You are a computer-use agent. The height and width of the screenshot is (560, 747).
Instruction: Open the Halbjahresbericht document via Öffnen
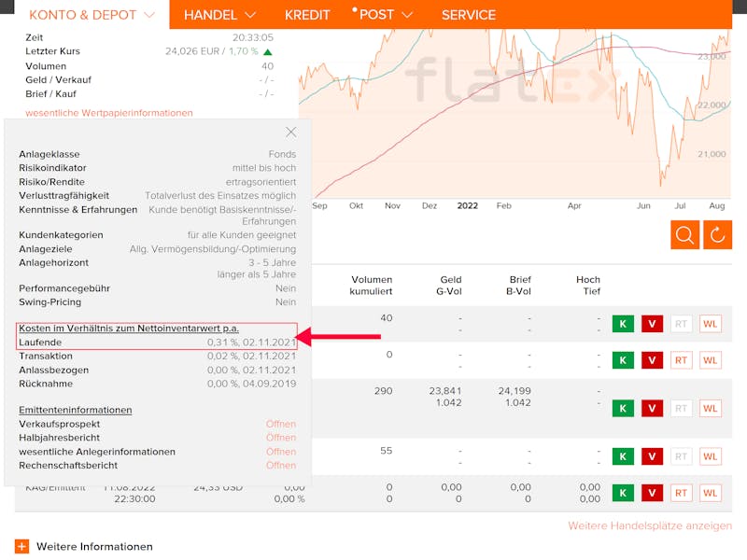[281, 438]
